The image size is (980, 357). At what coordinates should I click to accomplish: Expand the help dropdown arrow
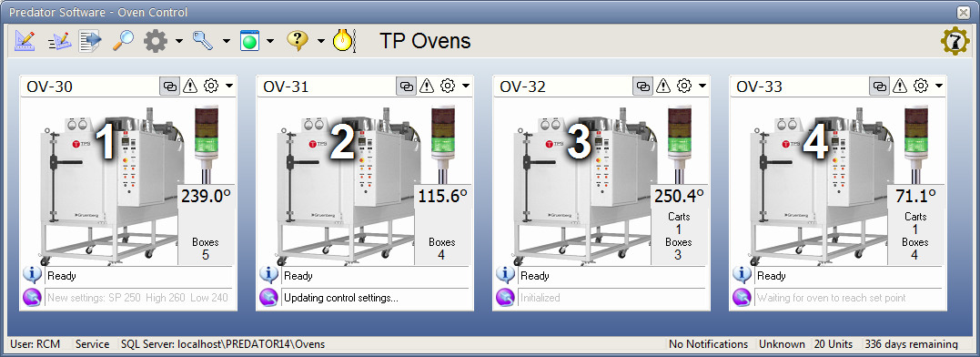tap(320, 41)
